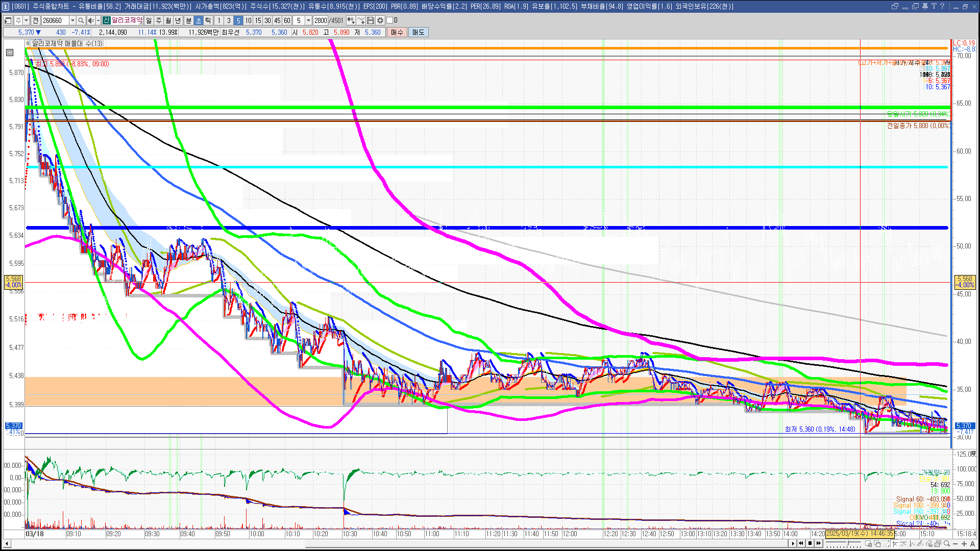Screen dimensions: 980x551
Task: Select the 월 (monthly) chart period tab
Action: pos(168,20)
